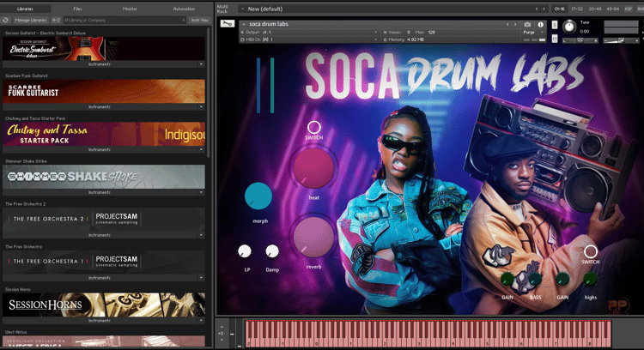
Task: Expand The Free Orchestra 1 Instruments arrow
Action: (x=201, y=278)
